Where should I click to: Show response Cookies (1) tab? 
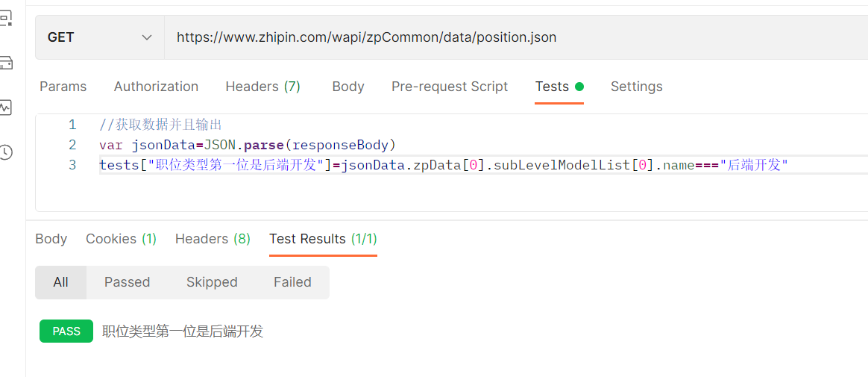[x=121, y=239]
